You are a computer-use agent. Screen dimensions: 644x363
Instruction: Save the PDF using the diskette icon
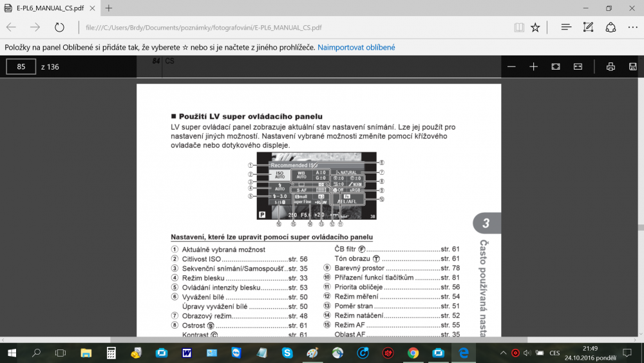pos(632,66)
